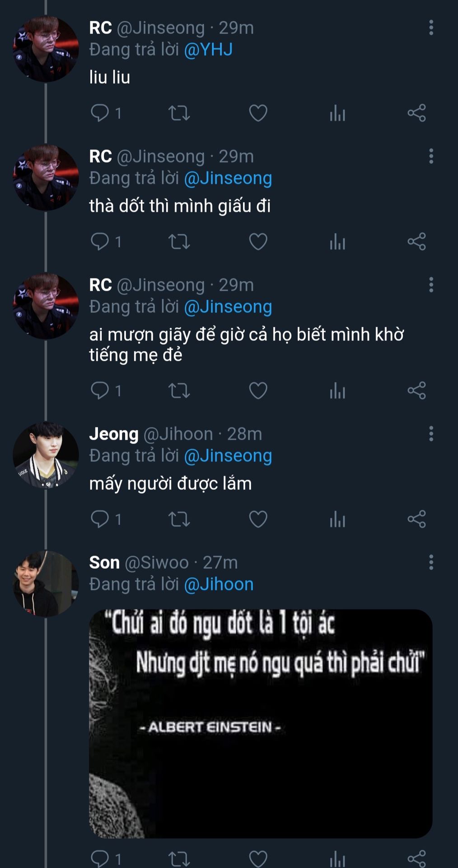Open more options on "ai mượn giãy" tweet
Screen dimensions: 458x868
coord(431,285)
